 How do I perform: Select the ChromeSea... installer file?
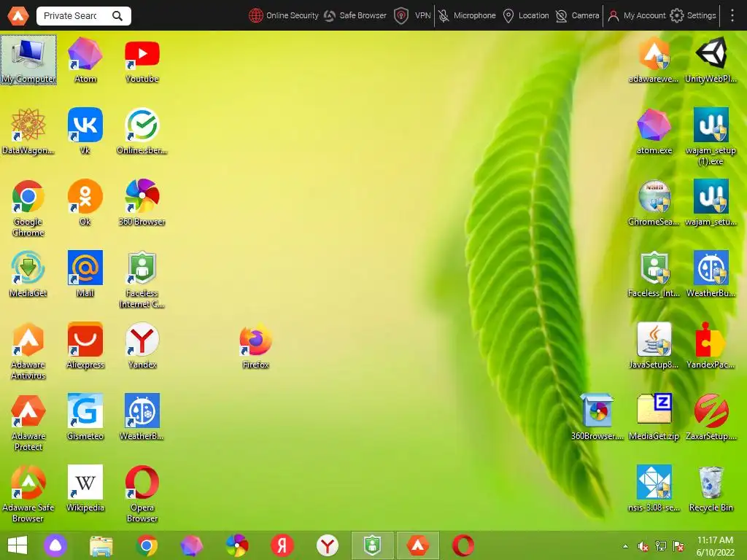coord(654,203)
